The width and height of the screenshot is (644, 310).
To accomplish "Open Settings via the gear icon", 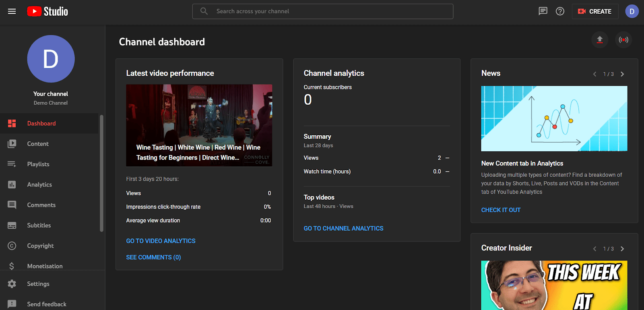I will [12, 284].
